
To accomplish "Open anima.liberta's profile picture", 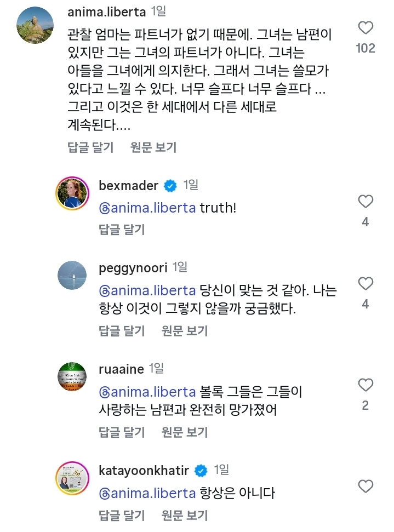I will coord(35,25).
